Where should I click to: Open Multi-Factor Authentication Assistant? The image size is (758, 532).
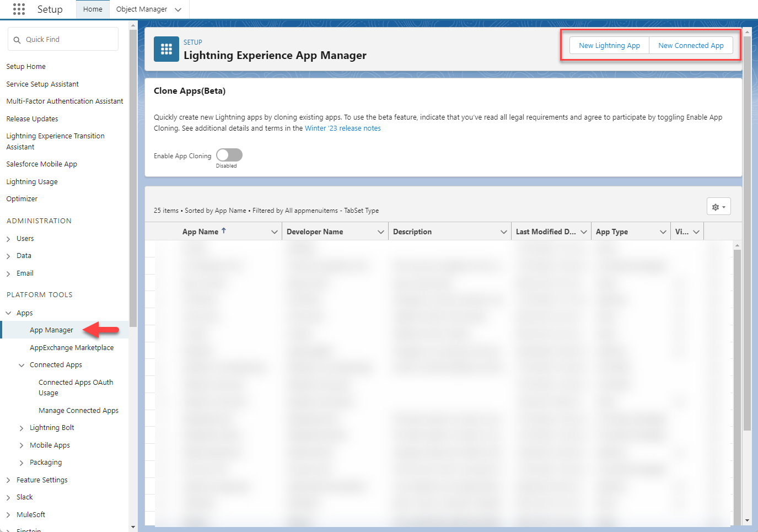pos(64,101)
